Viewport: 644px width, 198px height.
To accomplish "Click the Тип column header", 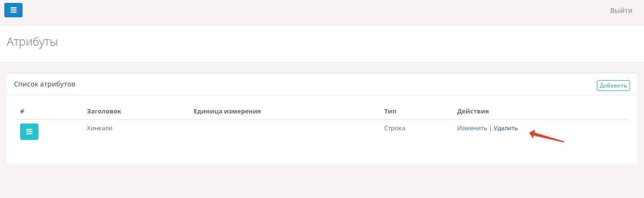I will click(390, 111).
